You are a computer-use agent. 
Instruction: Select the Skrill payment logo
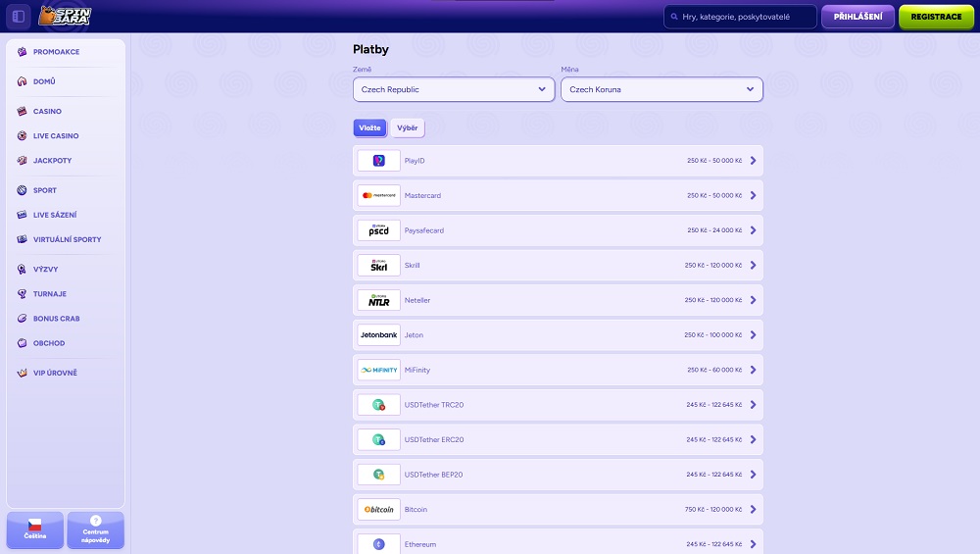[378, 266]
